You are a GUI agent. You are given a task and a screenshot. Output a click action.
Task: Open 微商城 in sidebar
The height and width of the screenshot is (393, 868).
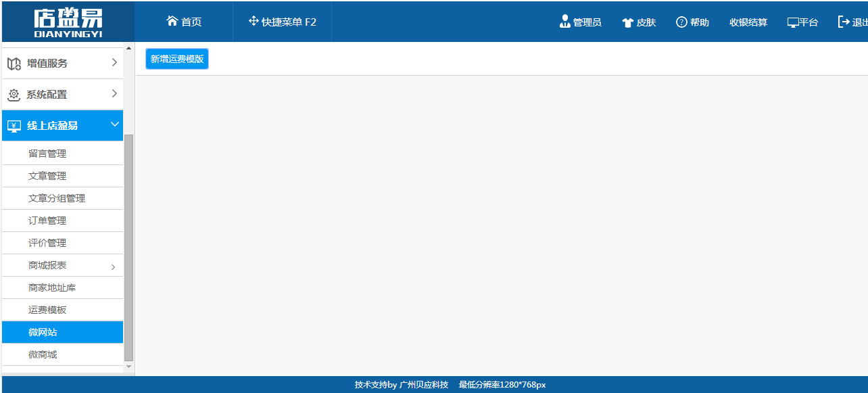pos(63,354)
